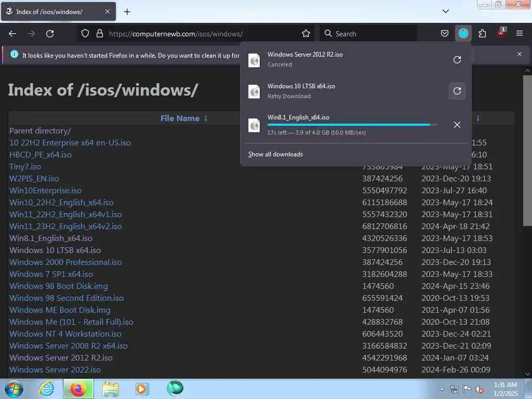Open Windows 98 Boot Disk.img link
This screenshot has height=399, width=532.
(58, 286)
